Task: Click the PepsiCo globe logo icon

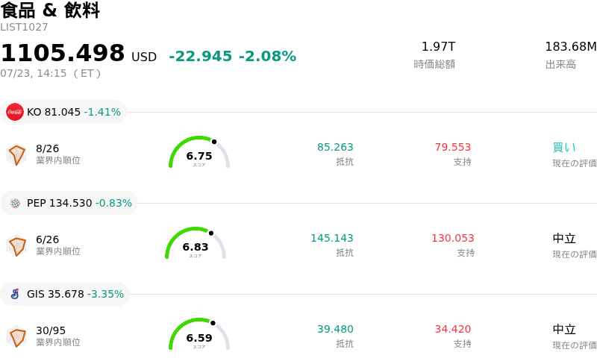Action: click(x=15, y=203)
